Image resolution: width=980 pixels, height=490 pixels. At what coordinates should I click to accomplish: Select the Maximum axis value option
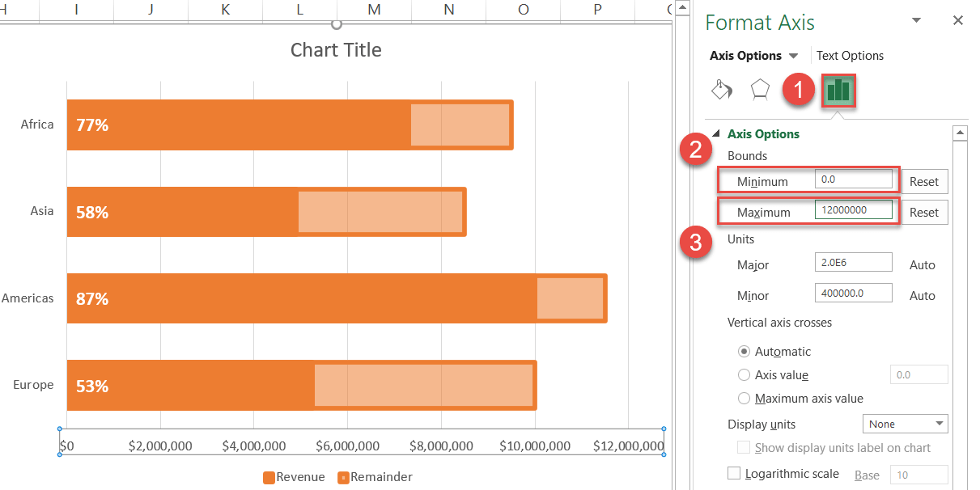(x=744, y=399)
